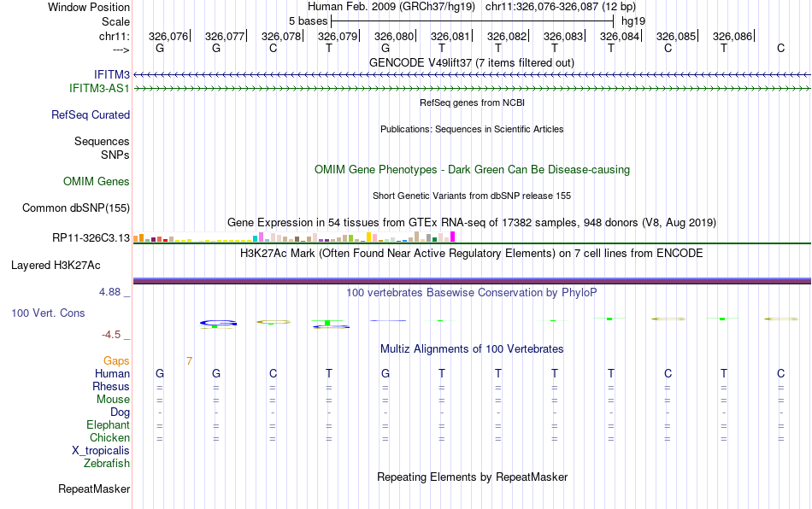Image resolution: width=812 pixels, height=509 pixels.
Task: Click the Layered H3K27Ac track label
Action: pos(56,266)
